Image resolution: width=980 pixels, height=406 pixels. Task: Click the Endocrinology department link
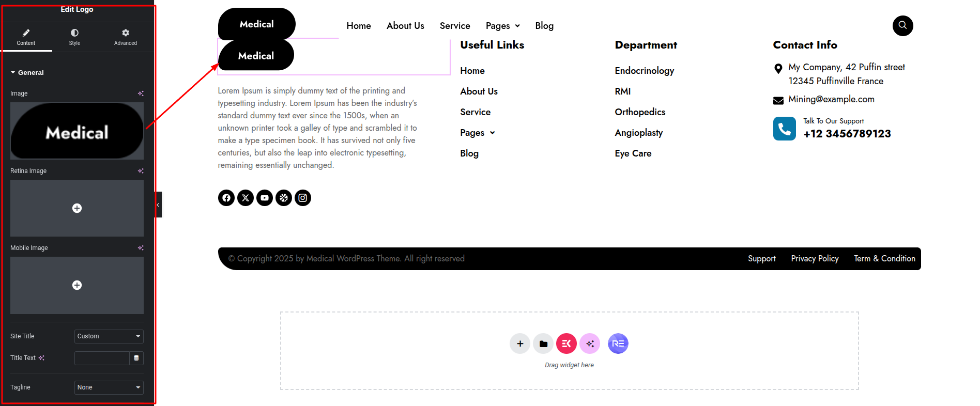click(644, 71)
